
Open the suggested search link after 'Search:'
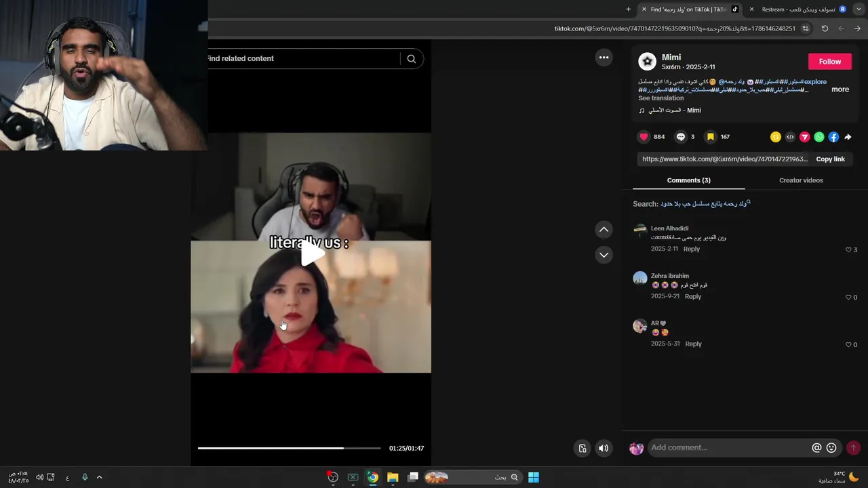pyautogui.click(x=705, y=204)
